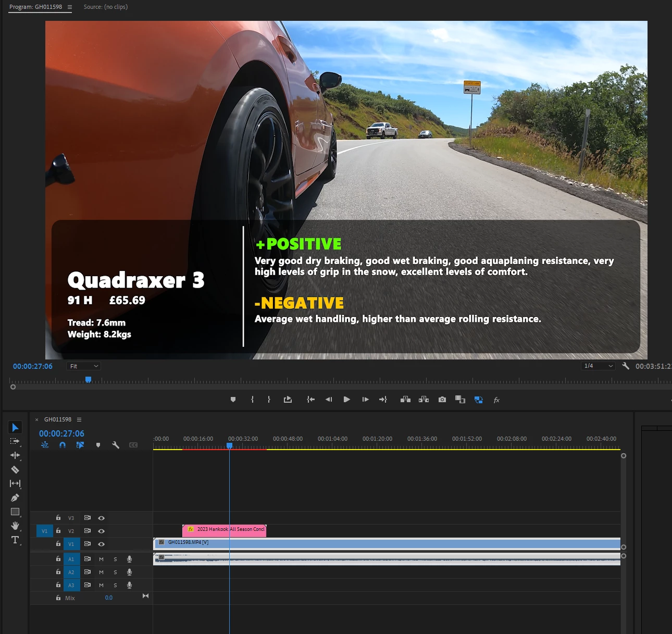672x634 pixels.
Task: Pick the Razor tool
Action: tap(15, 469)
